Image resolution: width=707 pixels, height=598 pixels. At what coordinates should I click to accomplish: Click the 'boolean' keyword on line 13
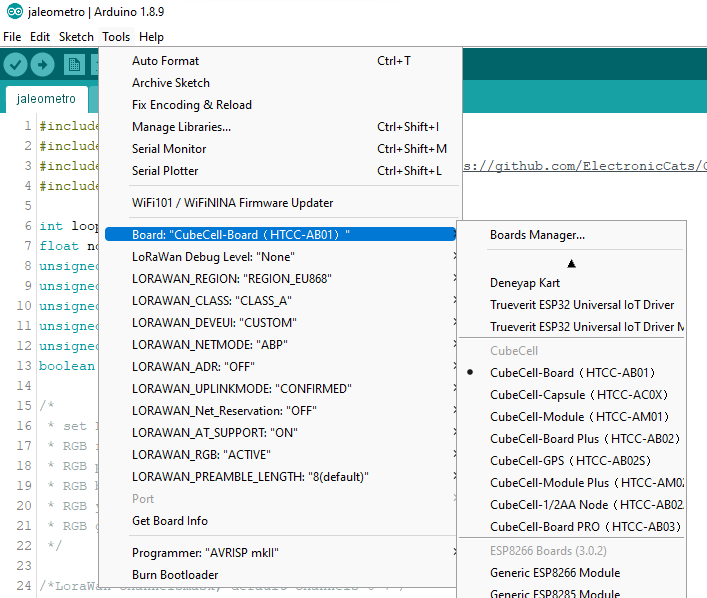click(x=67, y=366)
